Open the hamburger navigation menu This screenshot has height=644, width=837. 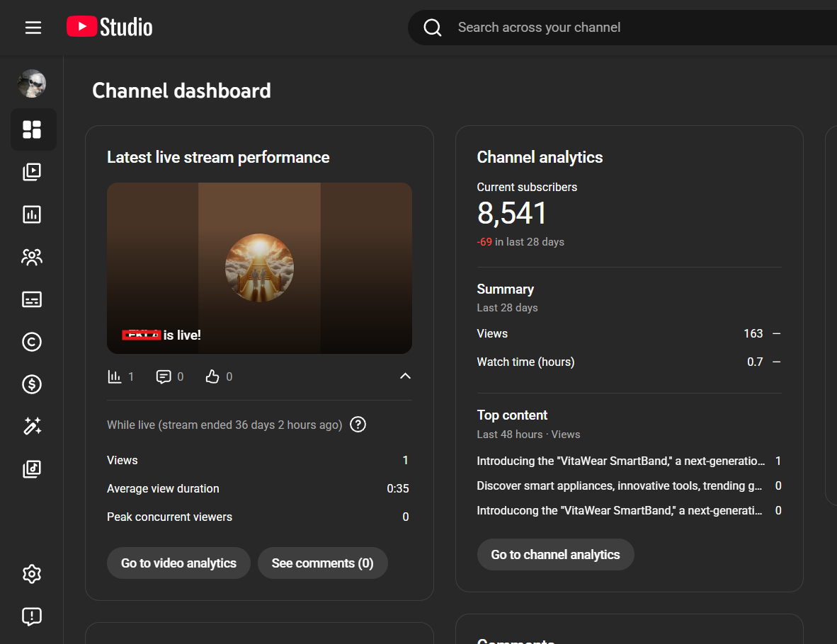33,28
